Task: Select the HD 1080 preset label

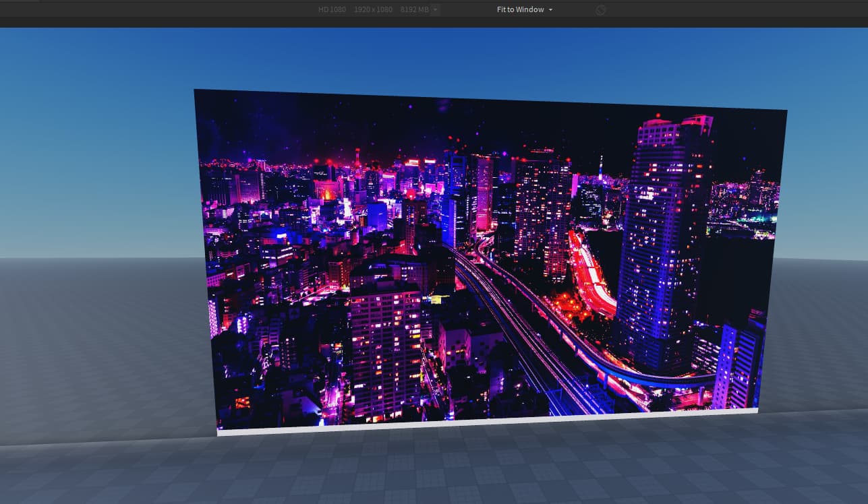Action: 332,9
